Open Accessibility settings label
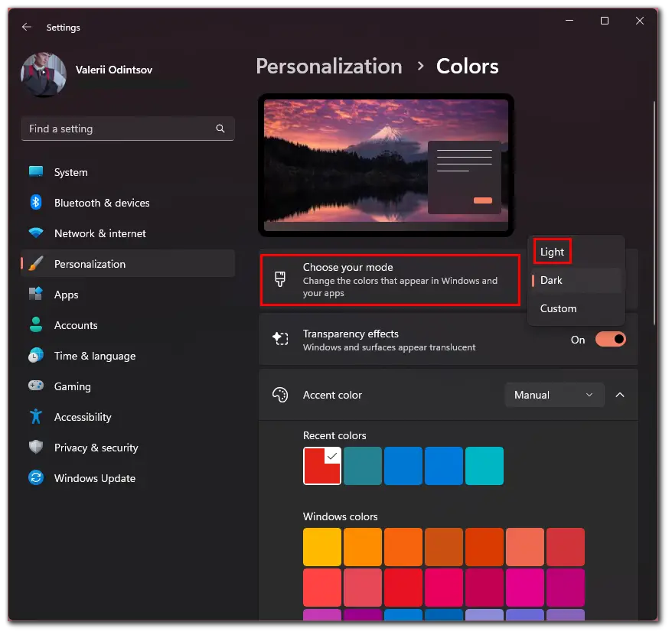Viewport: 672px width, 635px height. coord(83,417)
